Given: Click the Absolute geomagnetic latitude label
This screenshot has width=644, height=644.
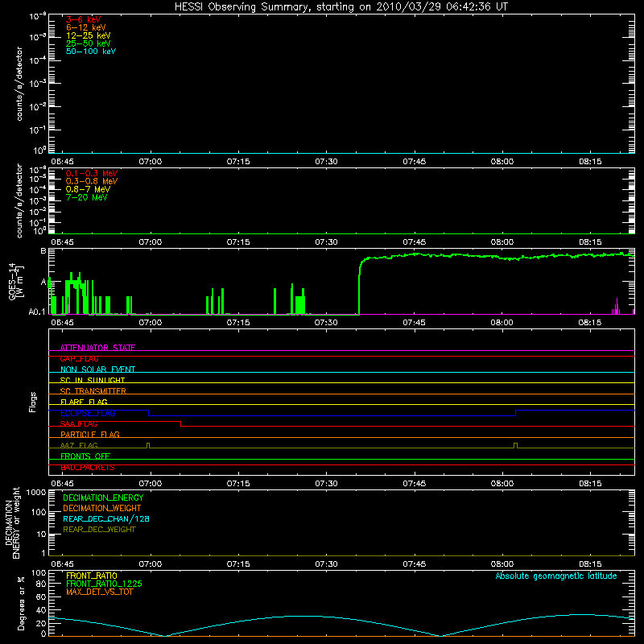Looking at the screenshot, I should pos(556,576).
